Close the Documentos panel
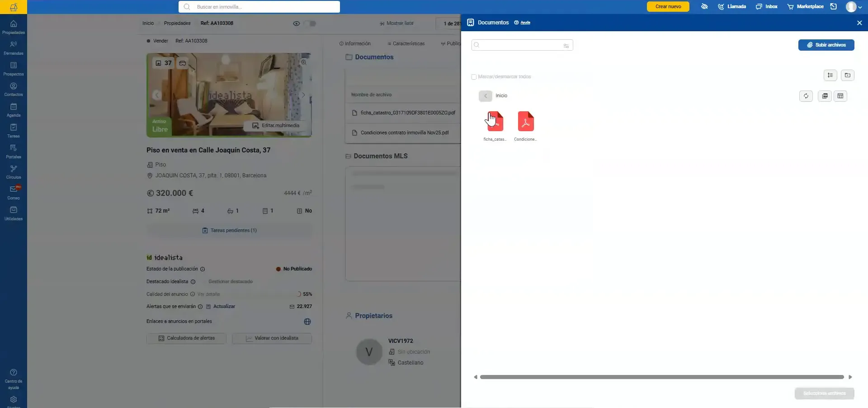This screenshot has width=868, height=408. [x=859, y=23]
